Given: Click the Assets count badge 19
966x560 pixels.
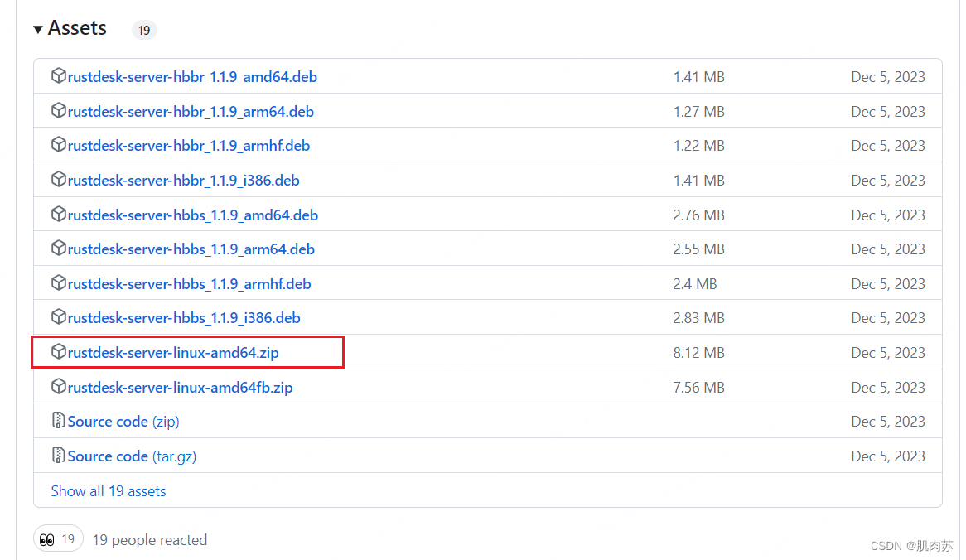Looking at the screenshot, I should [x=144, y=30].
